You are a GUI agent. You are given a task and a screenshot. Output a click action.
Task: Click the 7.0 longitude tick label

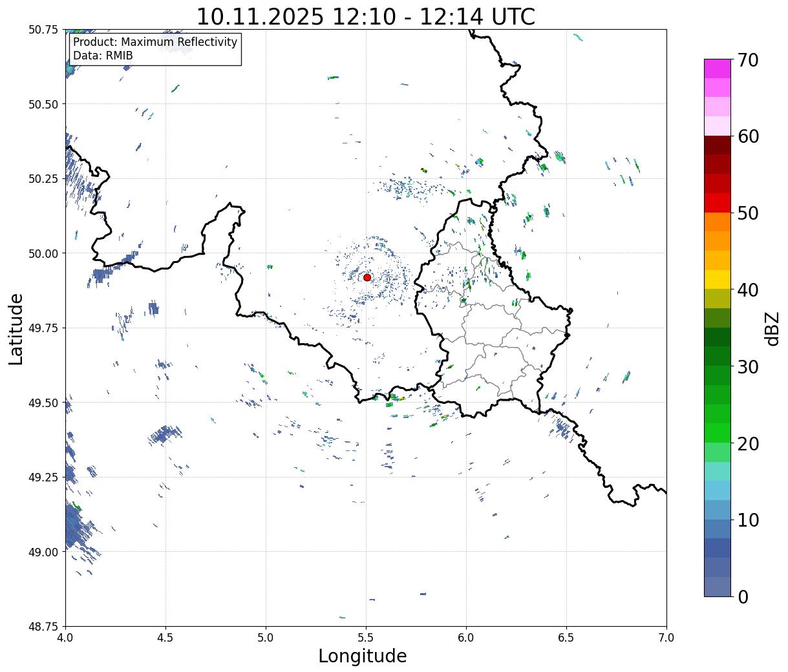click(666, 638)
